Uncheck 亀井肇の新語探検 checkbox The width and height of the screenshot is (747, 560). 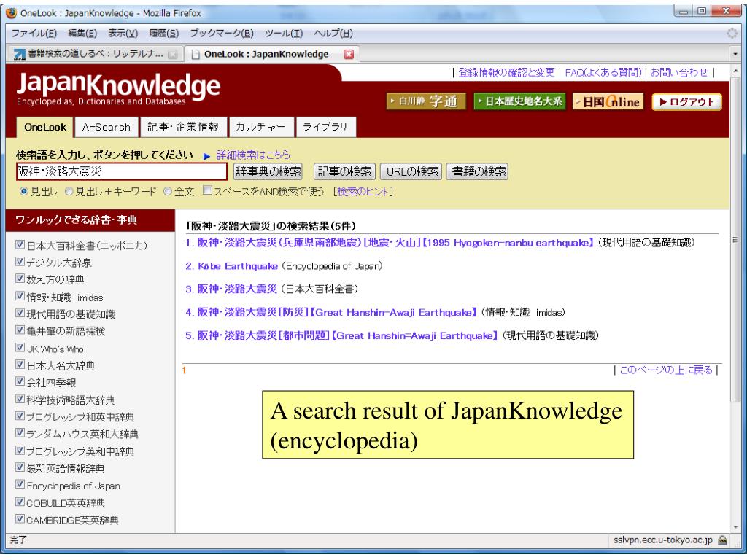click(20, 330)
